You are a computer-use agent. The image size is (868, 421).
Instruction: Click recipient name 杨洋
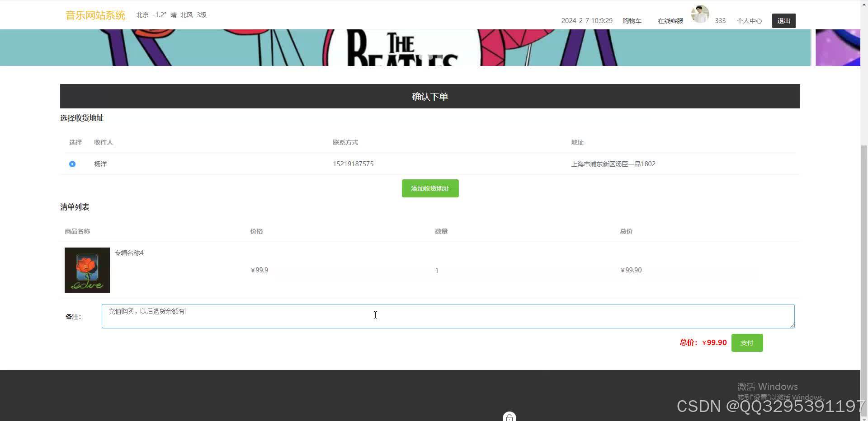pos(100,164)
